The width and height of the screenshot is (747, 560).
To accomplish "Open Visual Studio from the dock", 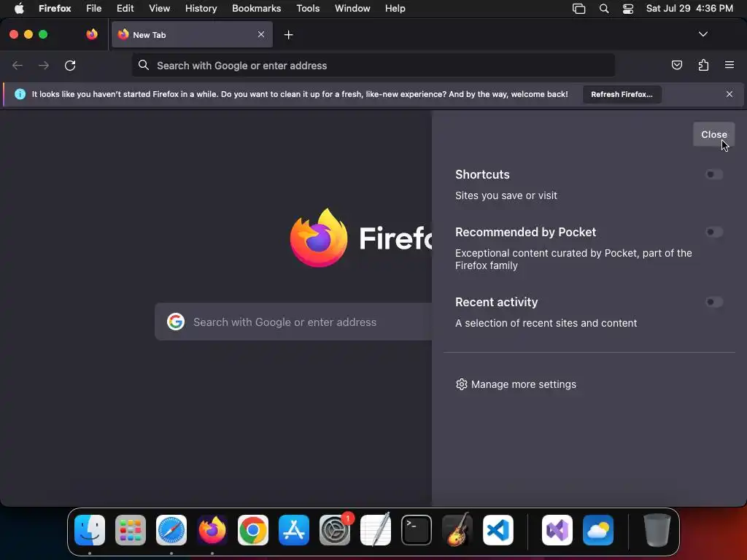I will click(x=557, y=530).
